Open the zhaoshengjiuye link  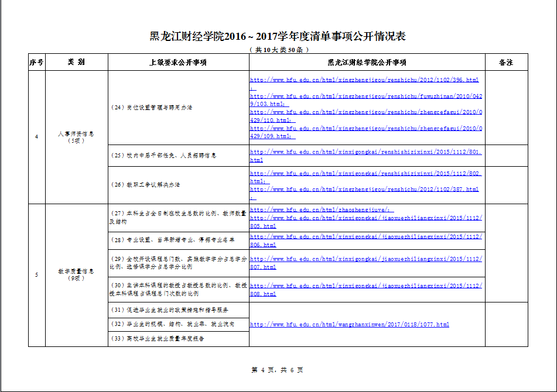pos(322,210)
